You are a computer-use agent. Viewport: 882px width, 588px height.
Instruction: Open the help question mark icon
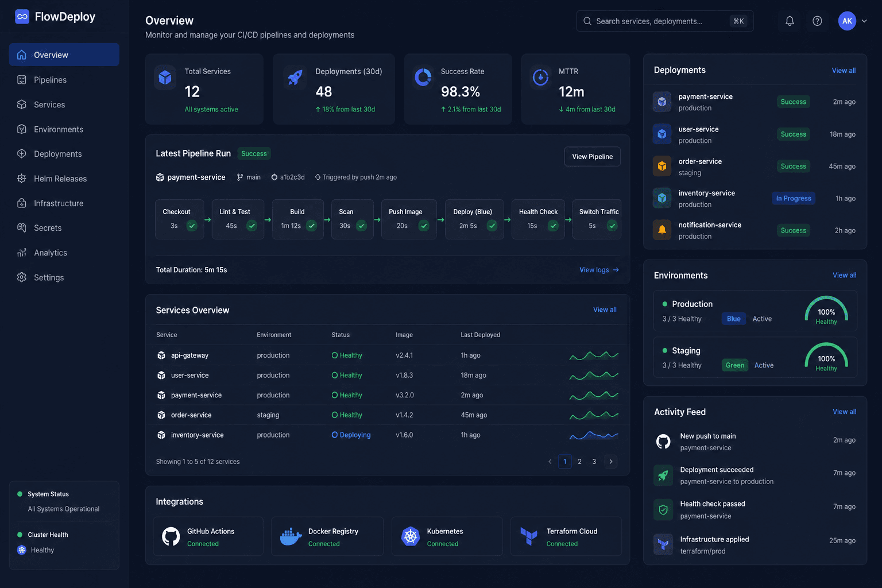click(817, 21)
